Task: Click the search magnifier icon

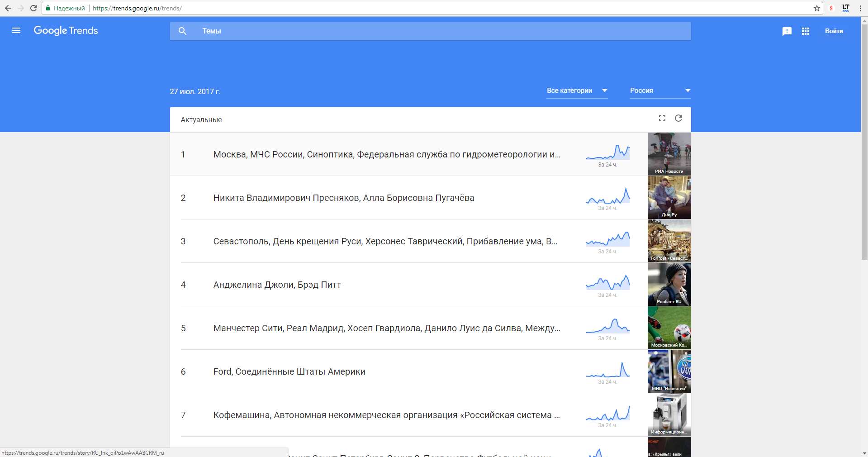Action: click(x=182, y=31)
